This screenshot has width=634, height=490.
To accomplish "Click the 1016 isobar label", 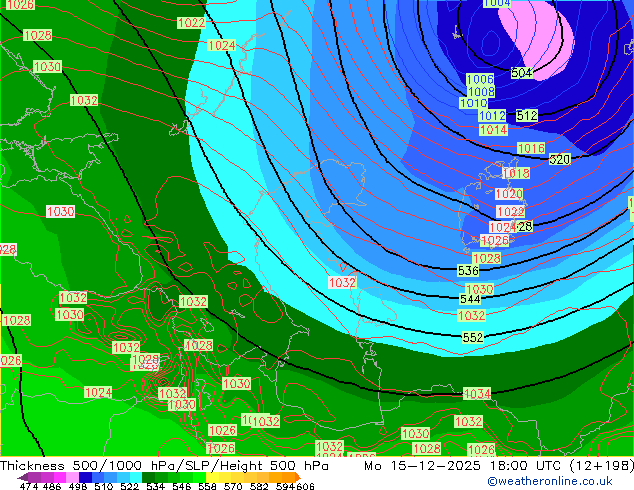I will (x=531, y=148).
